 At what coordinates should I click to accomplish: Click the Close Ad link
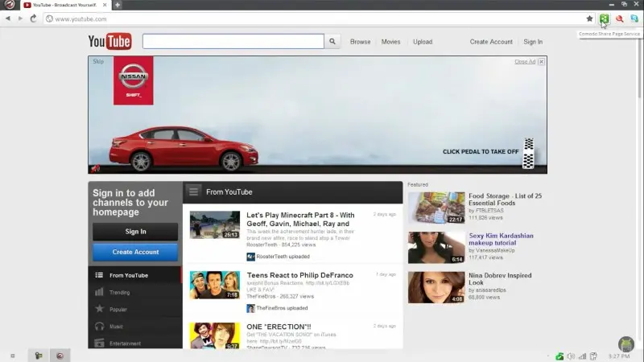click(525, 62)
